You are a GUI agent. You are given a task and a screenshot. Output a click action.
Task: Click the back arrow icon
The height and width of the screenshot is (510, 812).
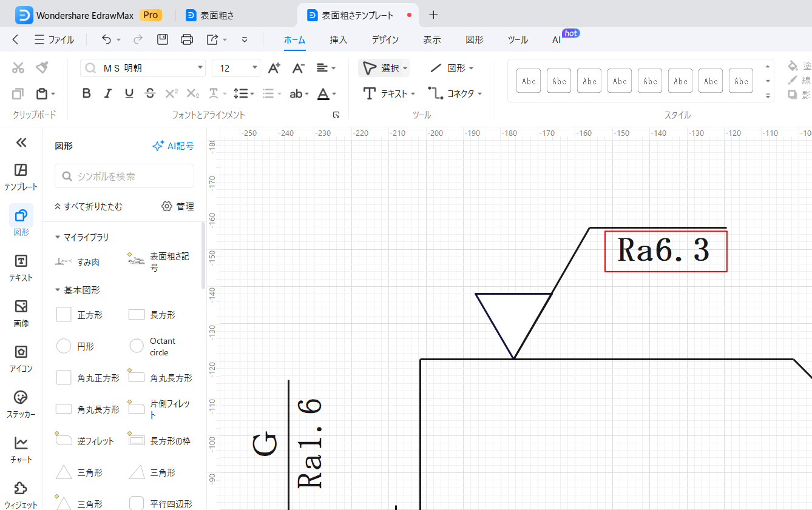pos(16,40)
